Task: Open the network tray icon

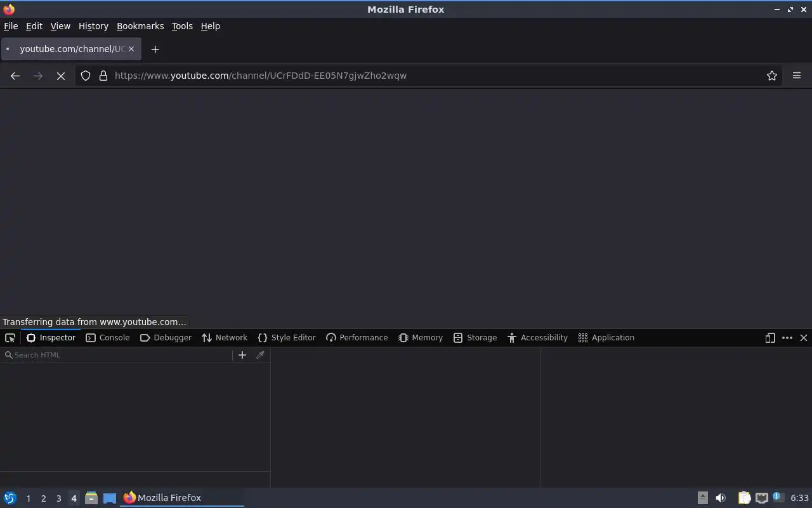Action: click(762, 498)
